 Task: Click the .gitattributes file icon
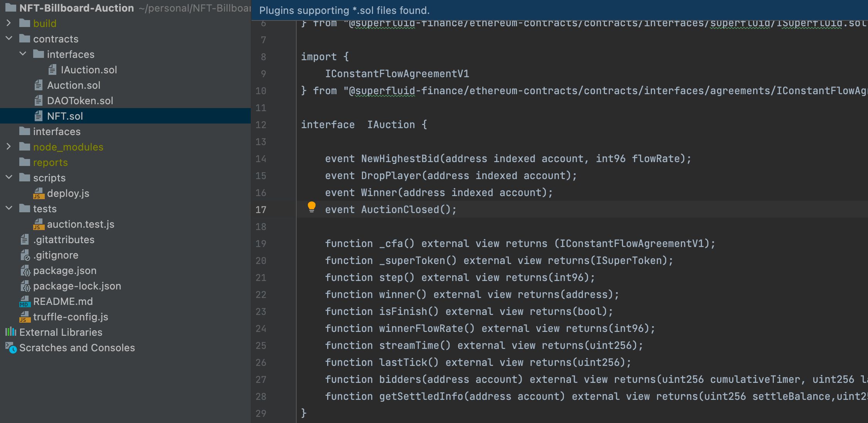point(25,239)
